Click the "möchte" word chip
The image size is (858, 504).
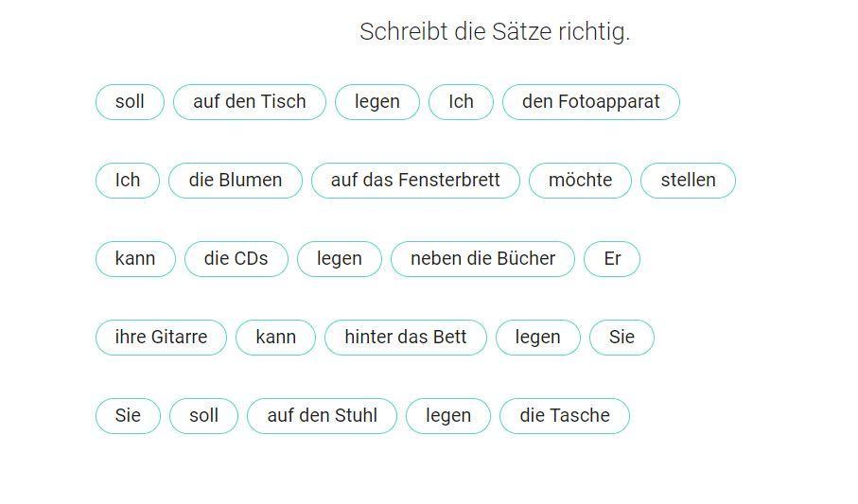pos(580,181)
